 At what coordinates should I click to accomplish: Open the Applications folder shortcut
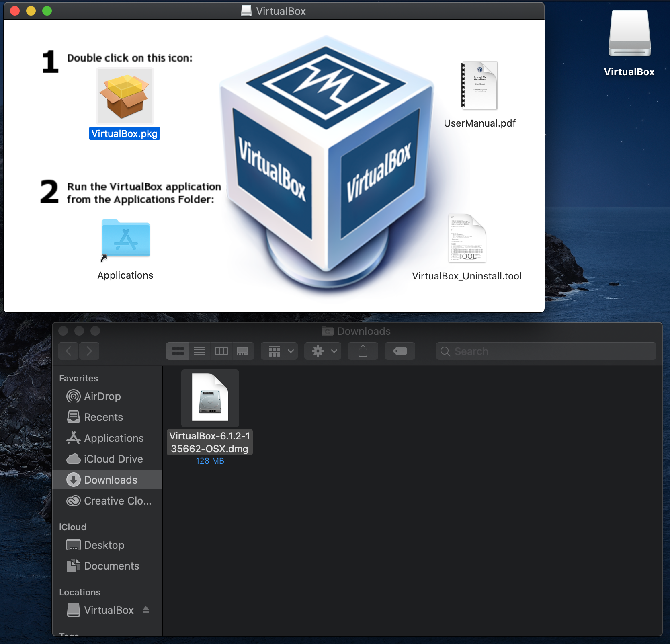pyautogui.click(x=125, y=239)
